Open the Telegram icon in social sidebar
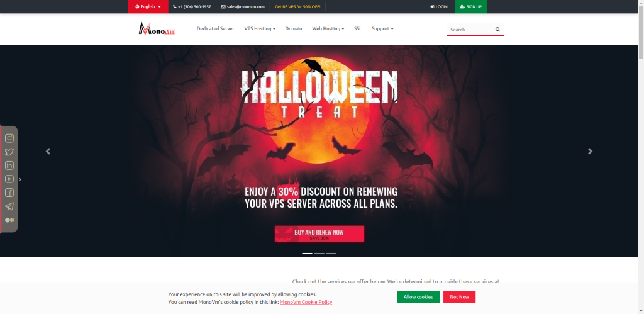This screenshot has width=644, height=314. tap(9, 206)
